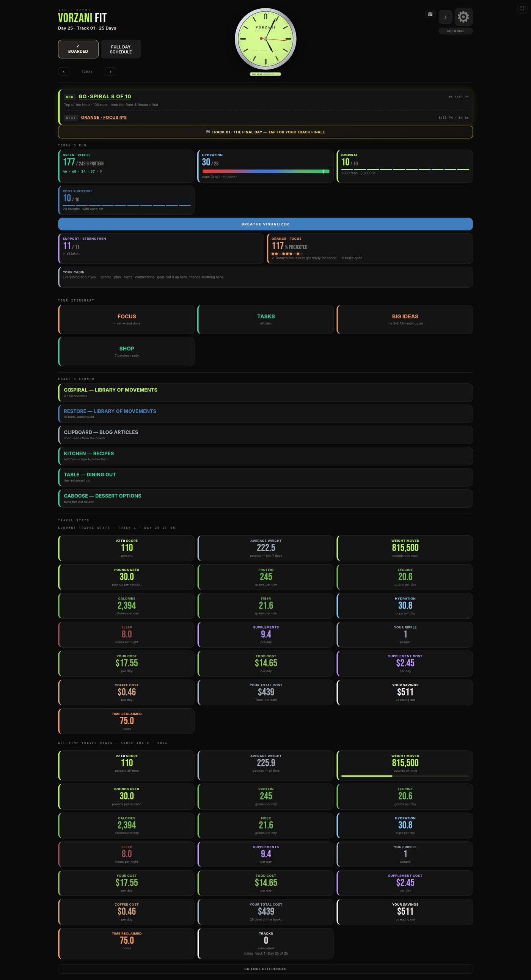Expand GoSpiral — Library of Movements
The height and width of the screenshot is (980, 531).
pyautogui.click(x=265, y=392)
